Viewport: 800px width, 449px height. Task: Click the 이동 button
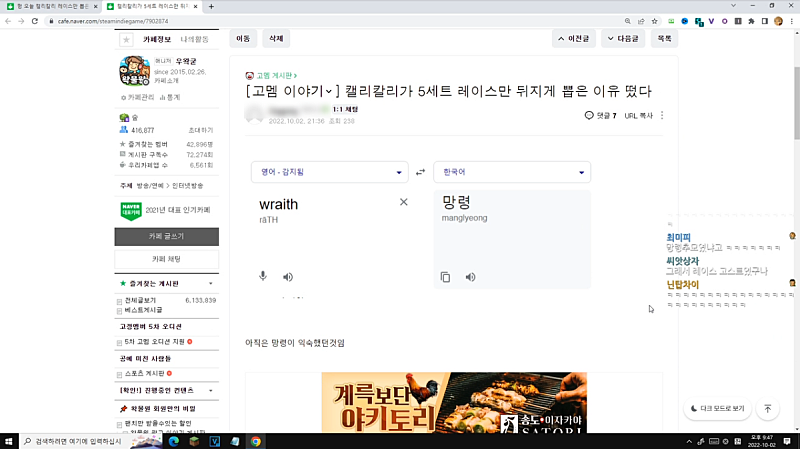coord(243,39)
